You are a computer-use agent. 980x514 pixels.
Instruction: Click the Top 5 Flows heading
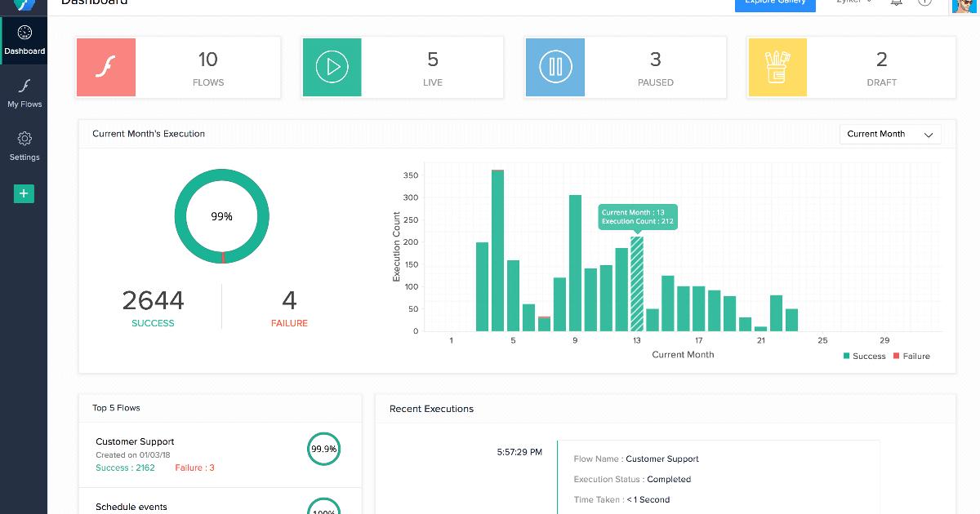[x=116, y=408]
